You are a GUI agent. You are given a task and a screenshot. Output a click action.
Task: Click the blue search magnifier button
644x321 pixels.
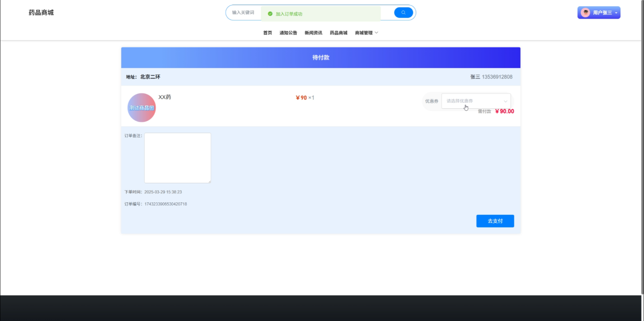click(x=403, y=13)
